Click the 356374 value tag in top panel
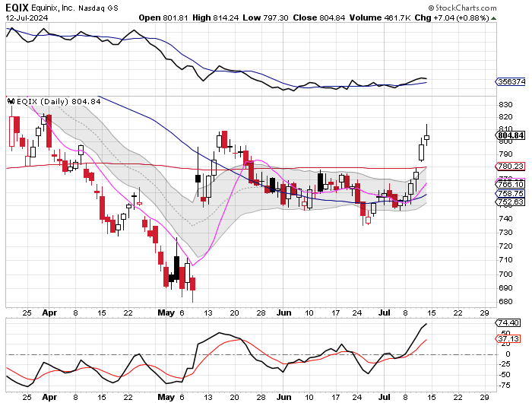The image size is (532, 403). (509, 81)
